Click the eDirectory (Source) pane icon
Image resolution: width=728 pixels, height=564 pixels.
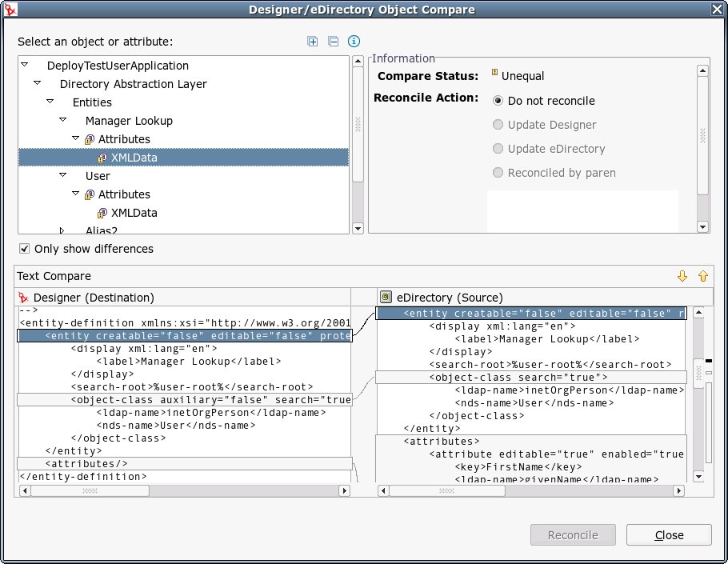point(386,297)
